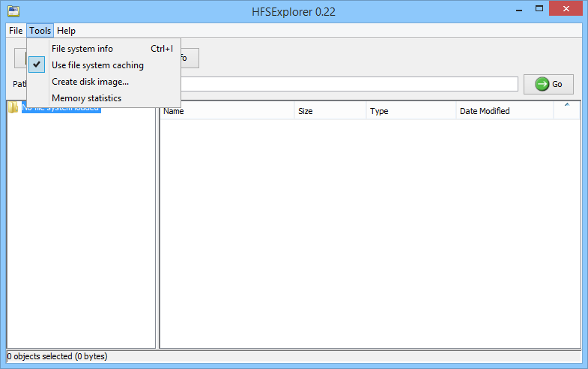Minimize the HFSExplorer window
The height and width of the screenshot is (369, 588).
coord(519,10)
